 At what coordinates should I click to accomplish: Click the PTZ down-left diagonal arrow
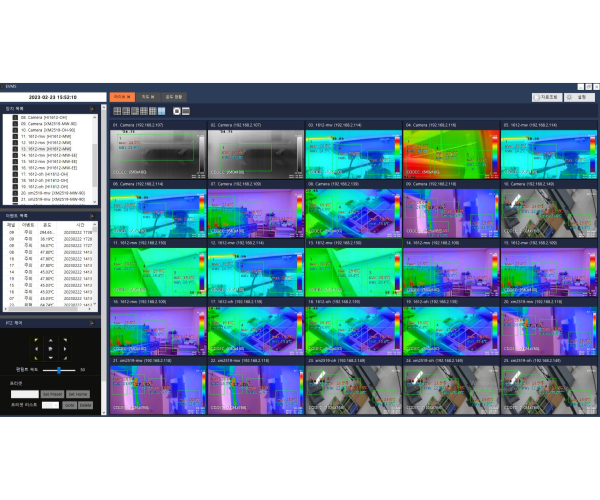pyautogui.click(x=36, y=358)
